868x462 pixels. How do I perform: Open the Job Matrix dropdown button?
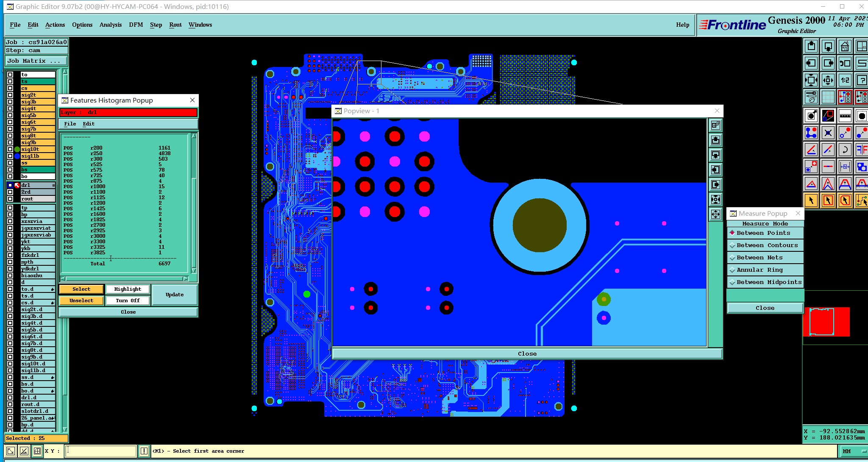coord(36,61)
